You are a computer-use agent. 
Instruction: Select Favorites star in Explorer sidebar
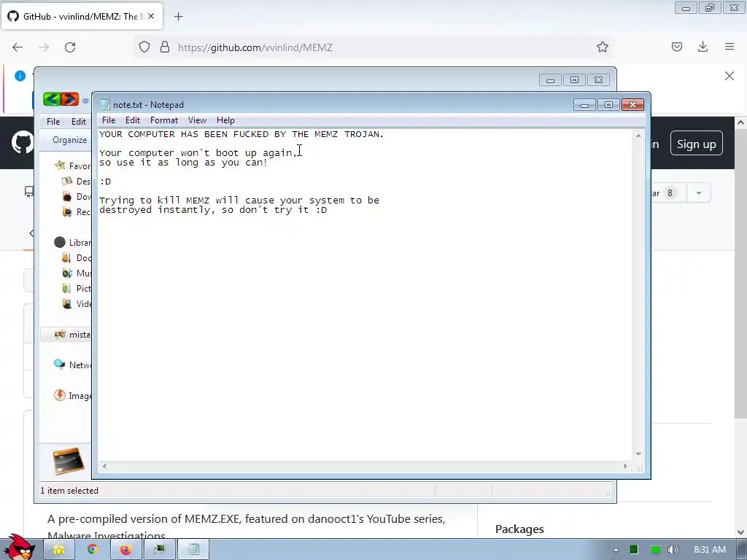[x=60, y=166]
